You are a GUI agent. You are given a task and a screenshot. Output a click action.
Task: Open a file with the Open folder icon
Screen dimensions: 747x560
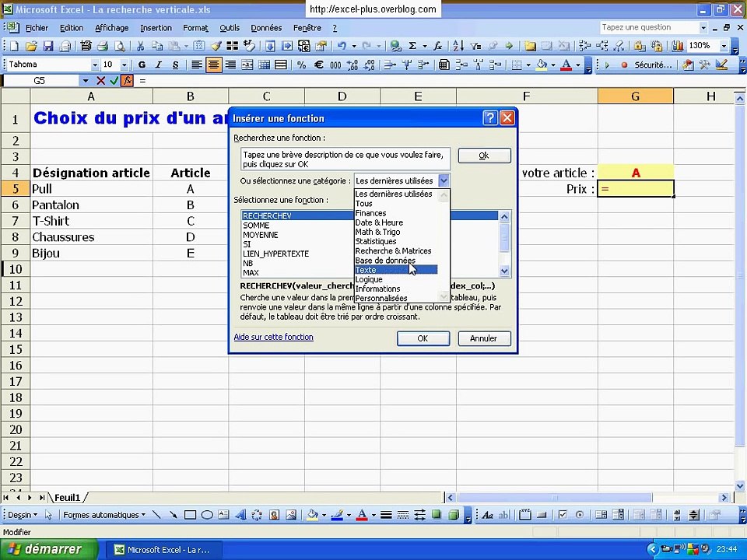click(x=31, y=46)
